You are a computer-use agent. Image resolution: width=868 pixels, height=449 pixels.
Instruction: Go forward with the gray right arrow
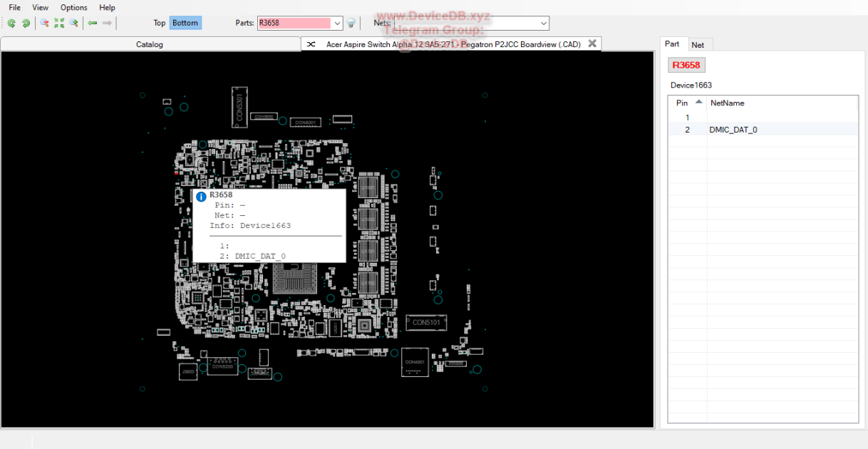coord(107,23)
